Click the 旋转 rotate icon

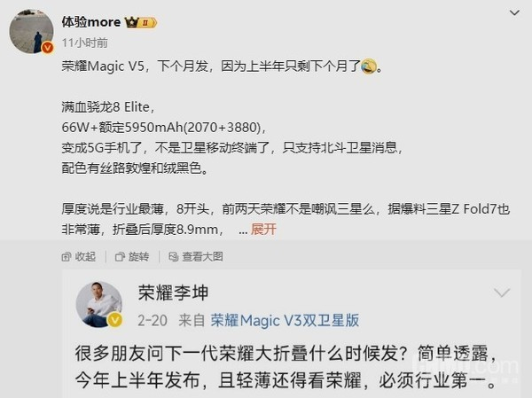click(x=120, y=257)
